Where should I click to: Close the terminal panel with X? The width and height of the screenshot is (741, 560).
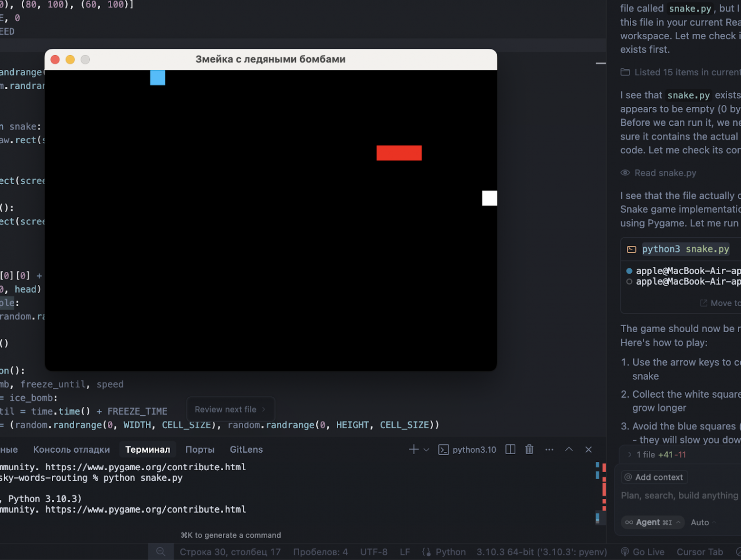coord(588,449)
